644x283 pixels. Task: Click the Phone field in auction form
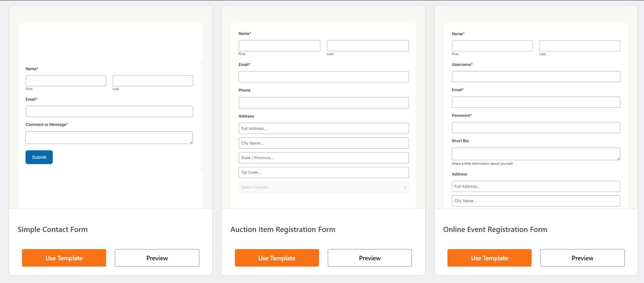(x=324, y=103)
